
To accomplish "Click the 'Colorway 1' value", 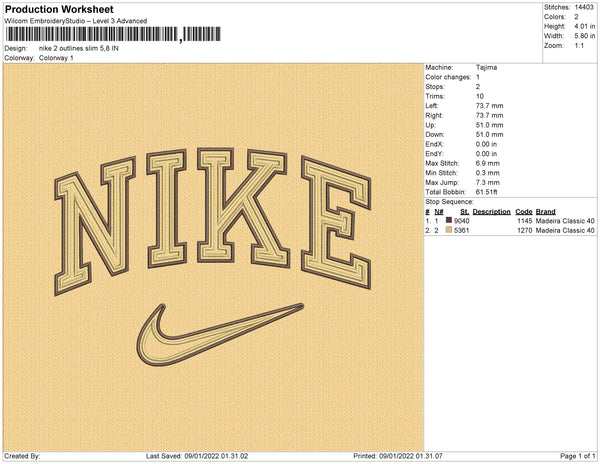I will (56, 58).
